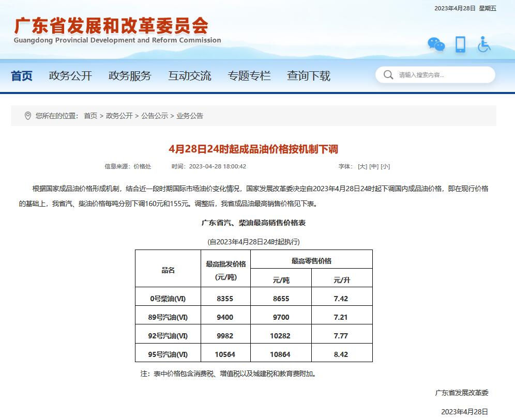This screenshot has height=420, width=515.
Task: Click per-liter price 7.77
Action: (341, 336)
